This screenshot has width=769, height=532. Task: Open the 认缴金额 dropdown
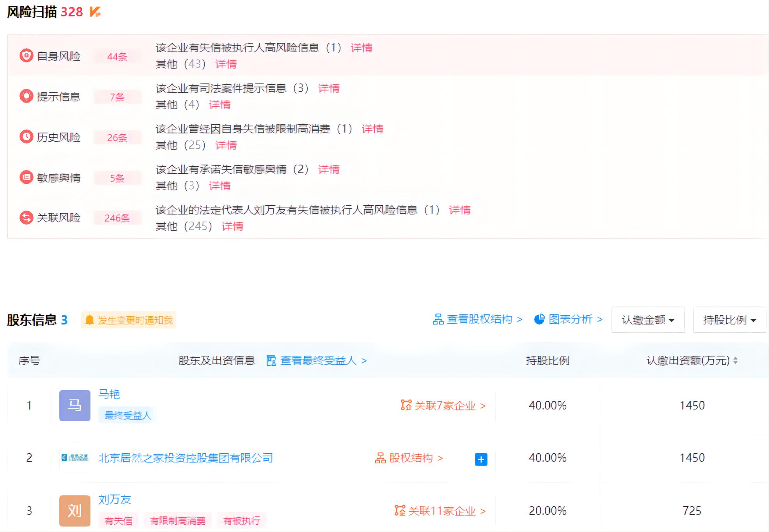[647, 320]
